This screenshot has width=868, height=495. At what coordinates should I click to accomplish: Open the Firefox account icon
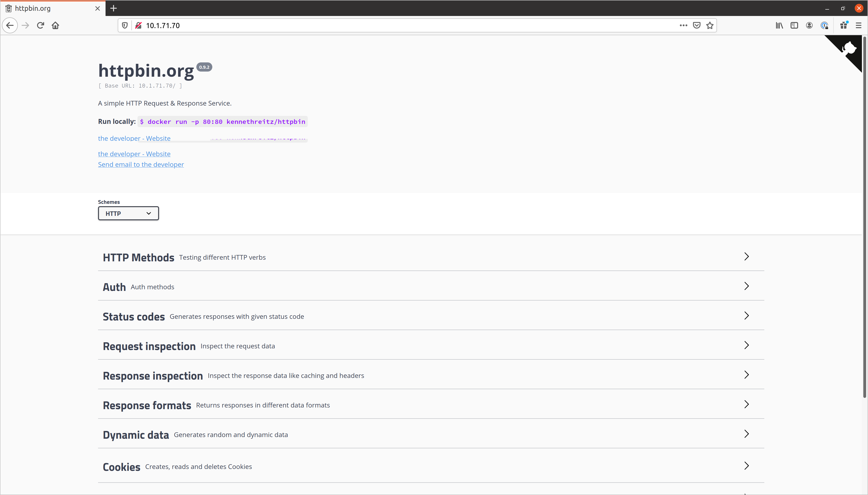[809, 26]
